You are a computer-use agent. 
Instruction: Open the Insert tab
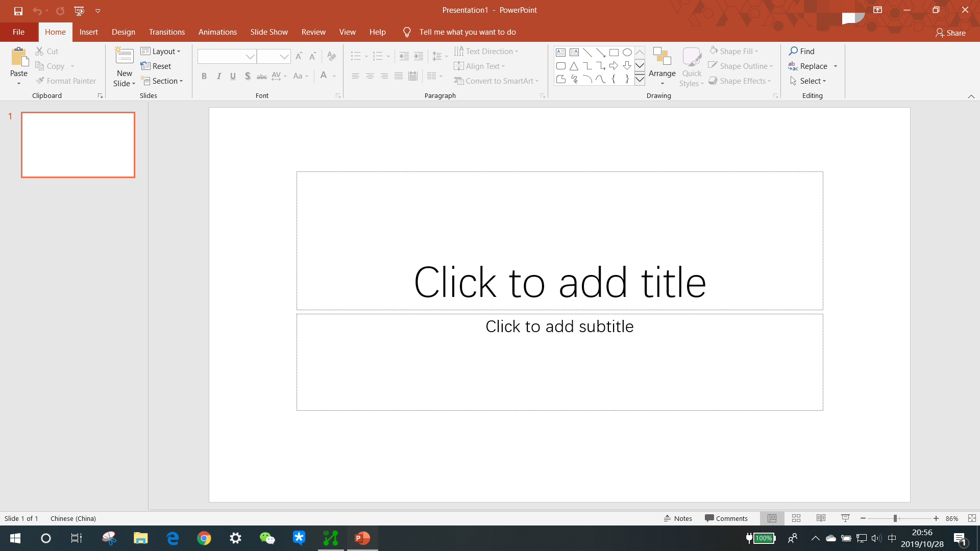point(89,32)
